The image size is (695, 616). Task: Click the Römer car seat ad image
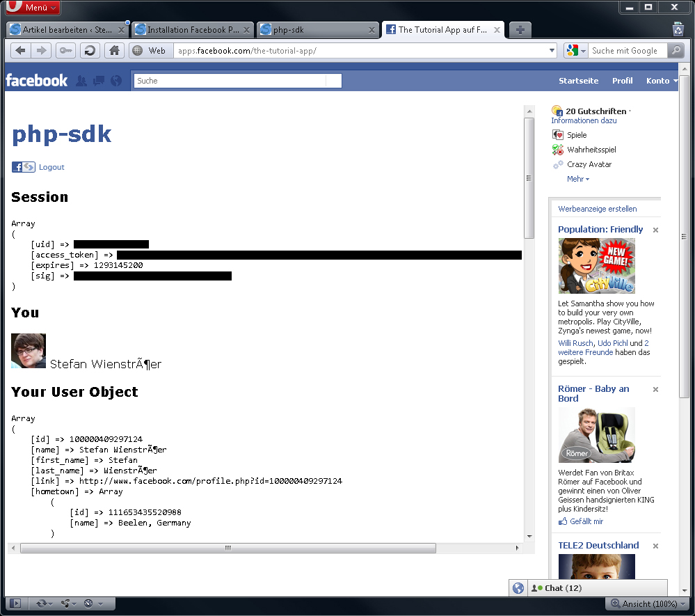[x=597, y=435]
